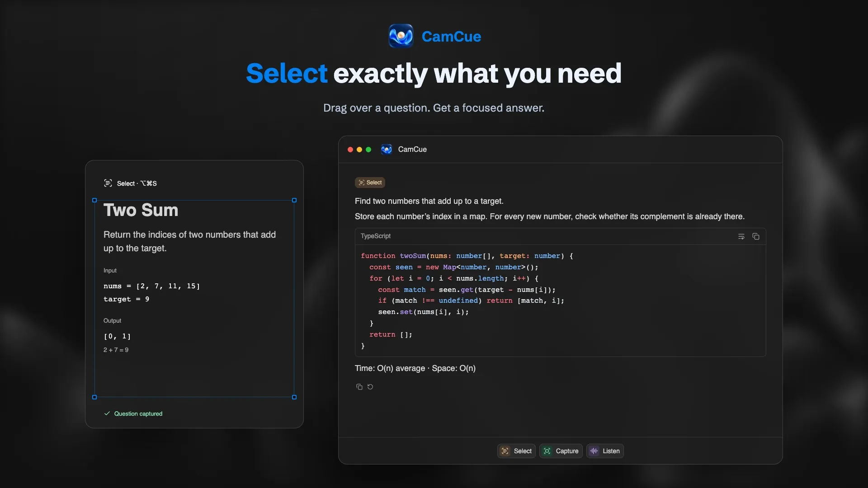Image resolution: width=868 pixels, height=488 pixels.
Task: Click the bottom-right selection handle
Action: point(294,397)
